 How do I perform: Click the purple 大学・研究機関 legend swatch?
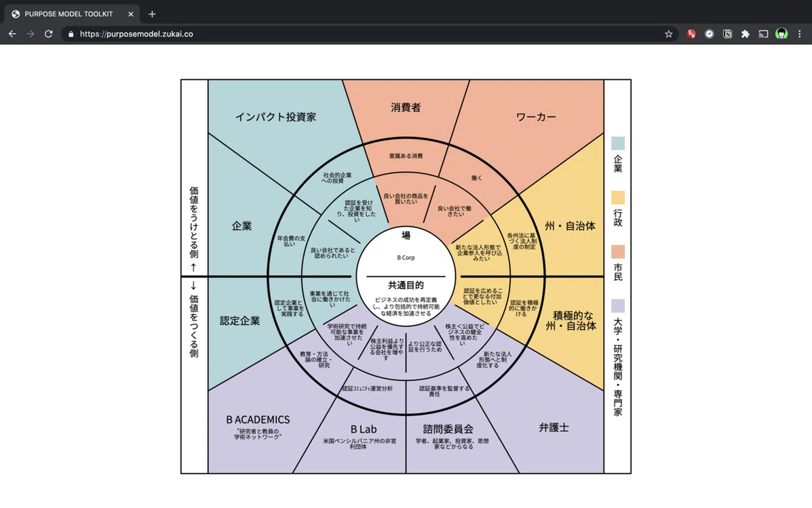618,306
